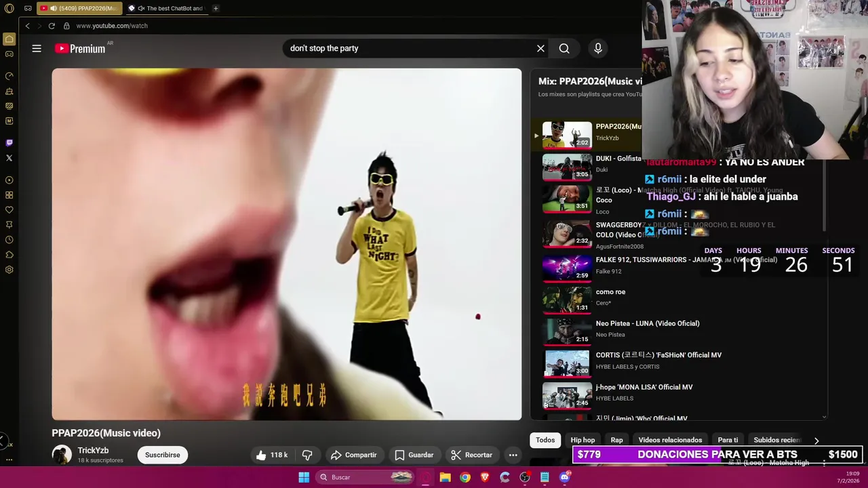
Task: Share the video with Compartir
Action: coord(353,455)
